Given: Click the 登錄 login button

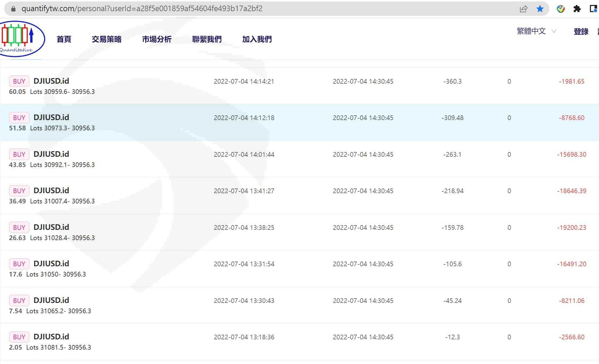Looking at the screenshot, I should [581, 31].
